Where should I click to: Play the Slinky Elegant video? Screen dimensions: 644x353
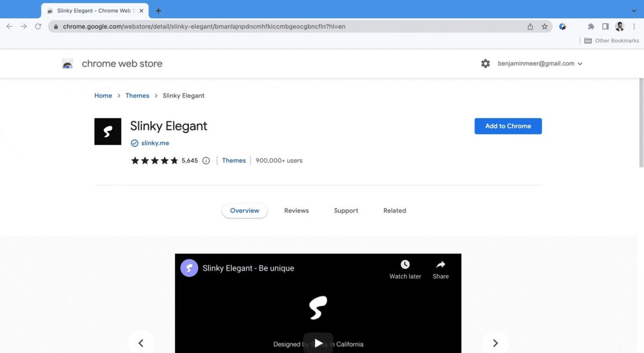pos(318,343)
